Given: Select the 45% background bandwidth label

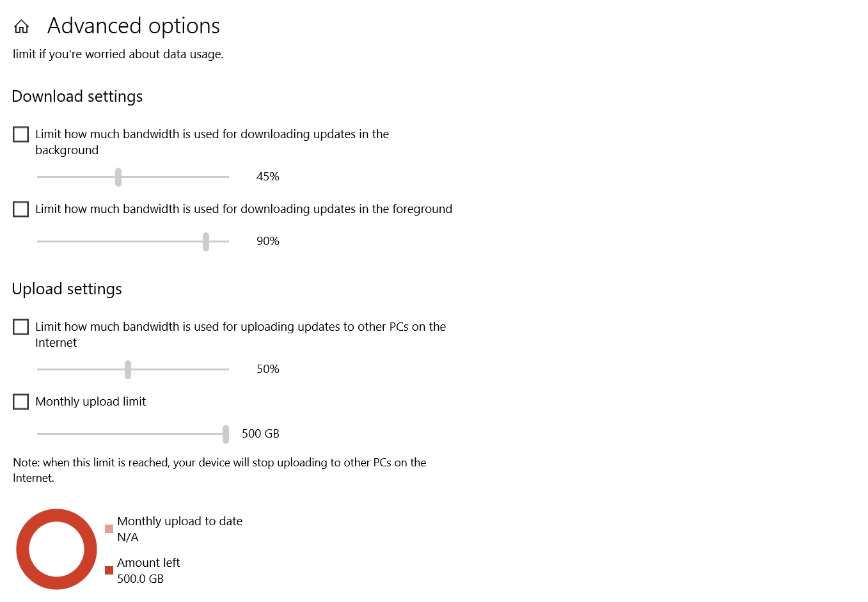Looking at the screenshot, I should tap(267, 177).
